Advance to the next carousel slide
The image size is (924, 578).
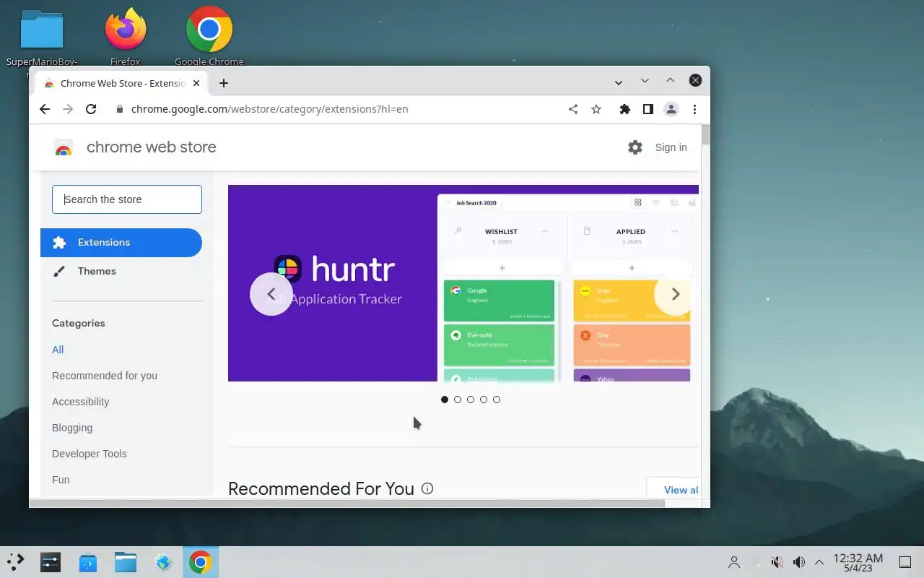pyautogui.click(x=676, y=294)
